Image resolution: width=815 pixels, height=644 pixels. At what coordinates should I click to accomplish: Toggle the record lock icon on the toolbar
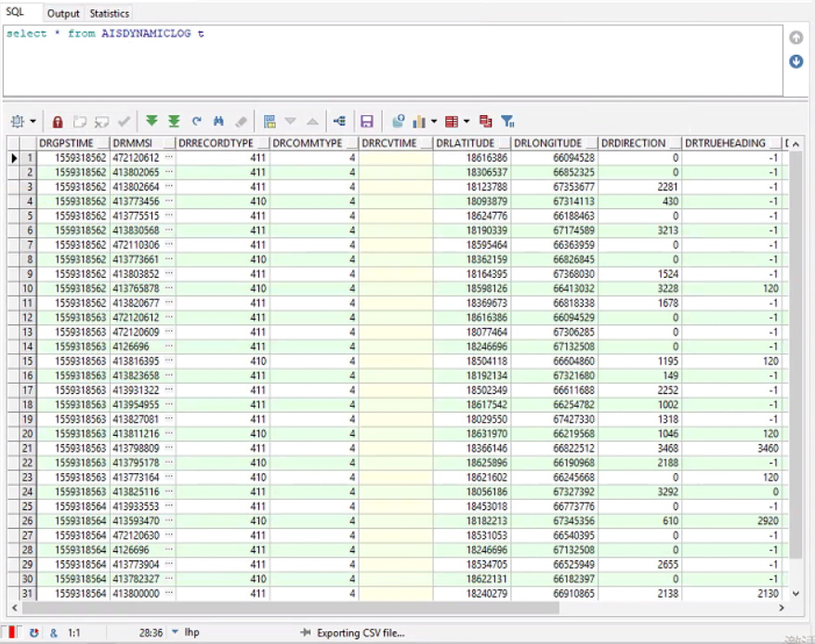coord(56,121)
